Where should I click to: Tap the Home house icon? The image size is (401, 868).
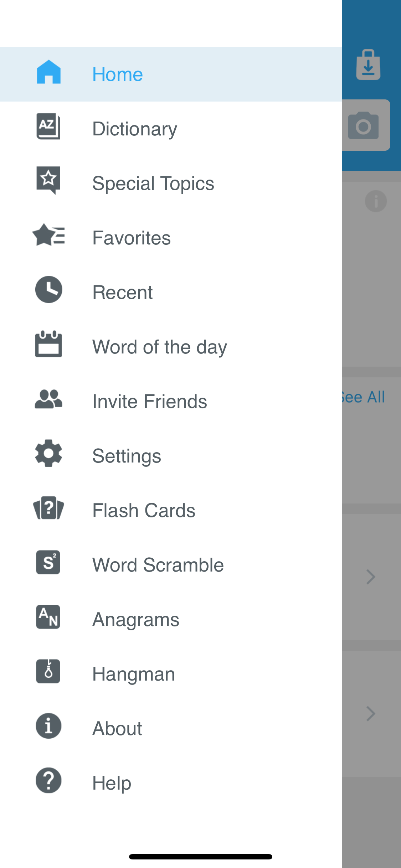pos(48,73)
